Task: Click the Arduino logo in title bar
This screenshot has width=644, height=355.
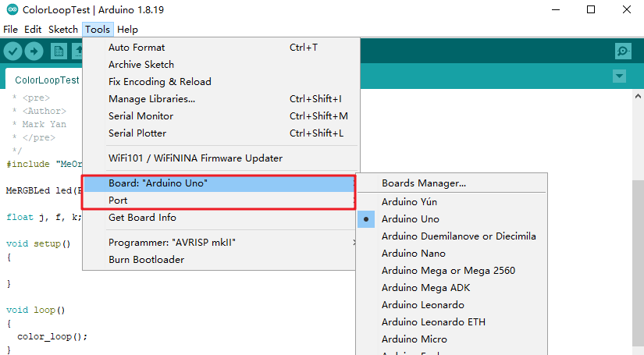Action: click(12, 9)
